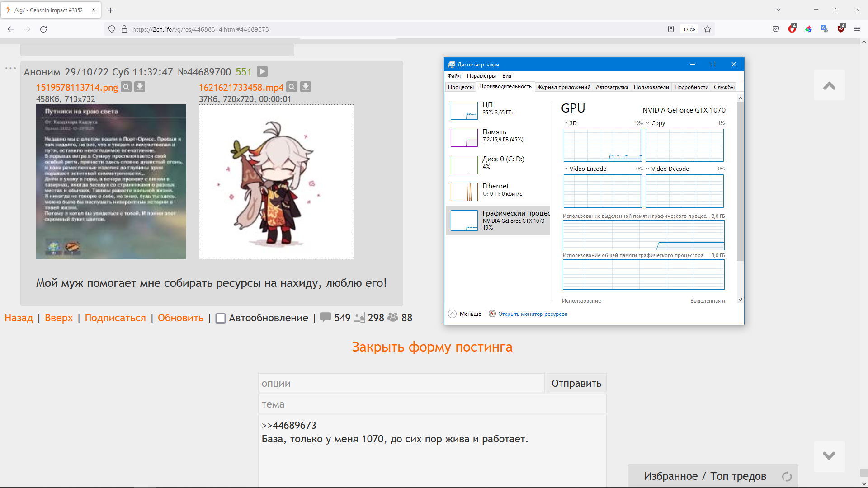The width and height of the screenshot is (868, 488).
Task: Click the scroll-to-bottom arrow button
Action: (x=829, y=456)
